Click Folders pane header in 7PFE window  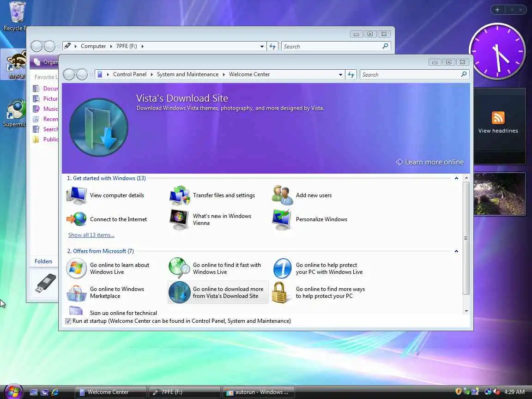coord(43,261)
